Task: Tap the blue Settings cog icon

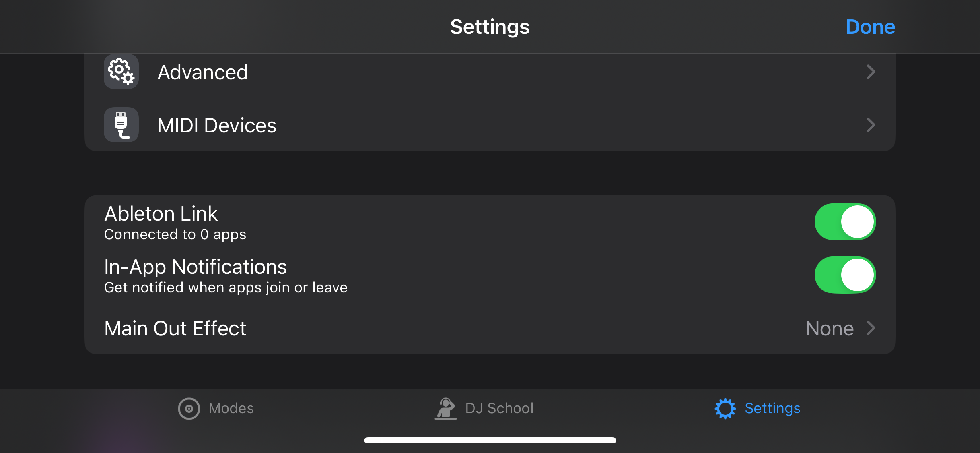Action: point(725,408)
